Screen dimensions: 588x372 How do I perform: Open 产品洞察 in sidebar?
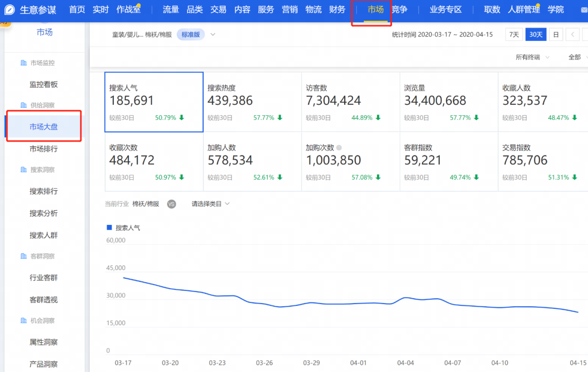[x=43, y=364]
